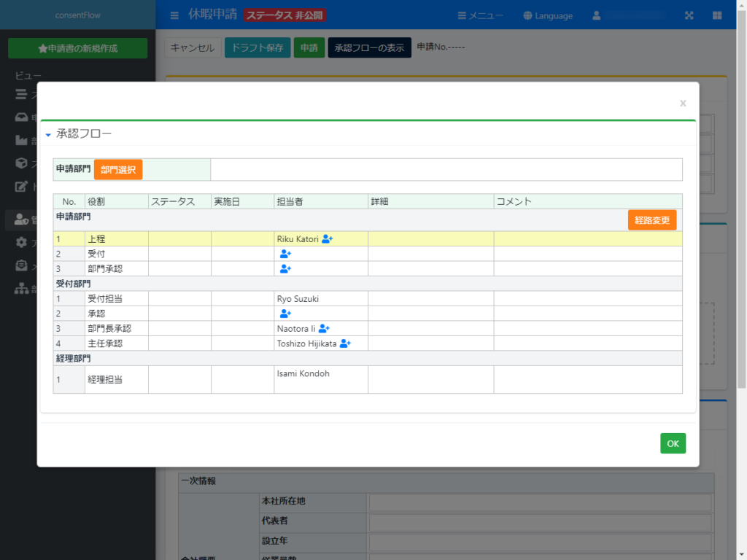Click the 実施日 column header
747x560 pixels.
242,201
